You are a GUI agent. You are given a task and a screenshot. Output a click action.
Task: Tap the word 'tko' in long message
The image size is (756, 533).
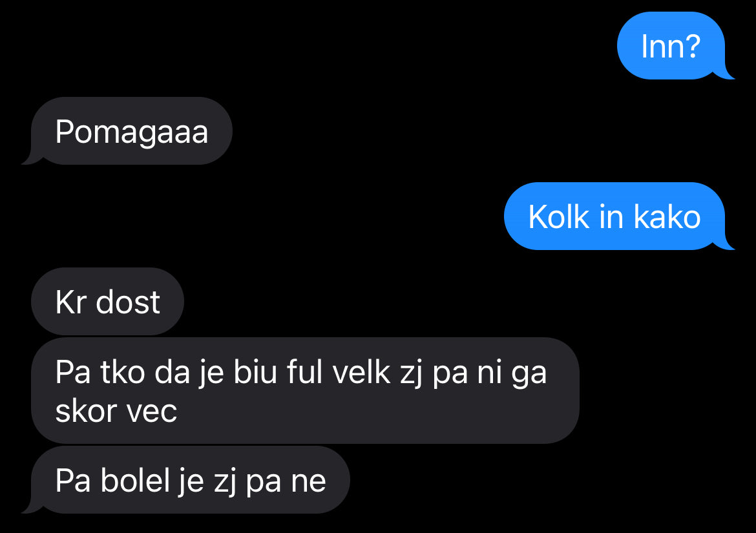point(123,372)
